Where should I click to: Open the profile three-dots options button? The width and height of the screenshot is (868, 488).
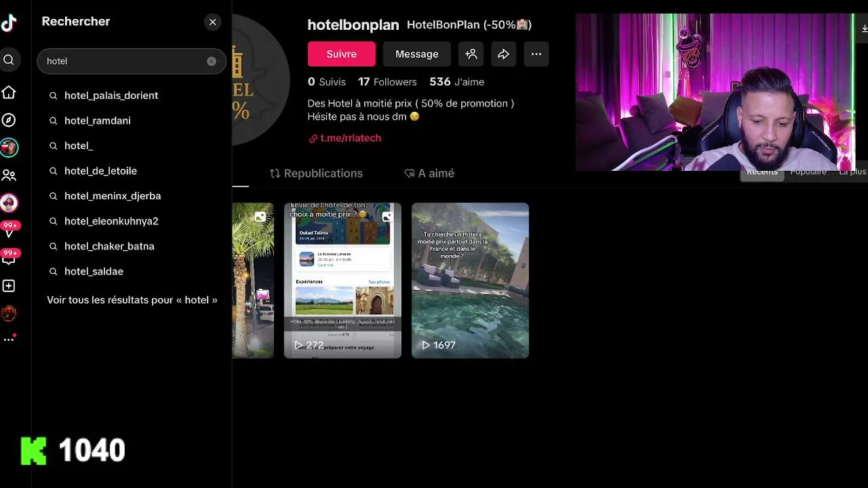click(x=536, y=54)
